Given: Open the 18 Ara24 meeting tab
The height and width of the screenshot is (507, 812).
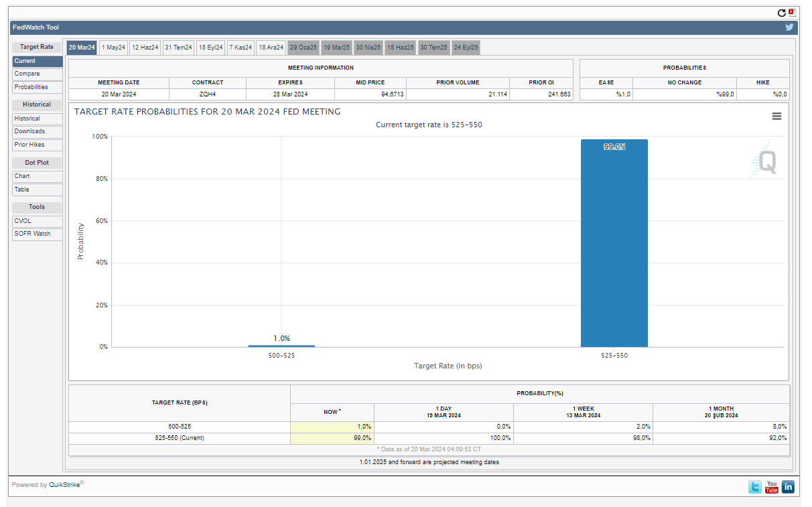Looking at the screenshot, I should tap(271, 48).
